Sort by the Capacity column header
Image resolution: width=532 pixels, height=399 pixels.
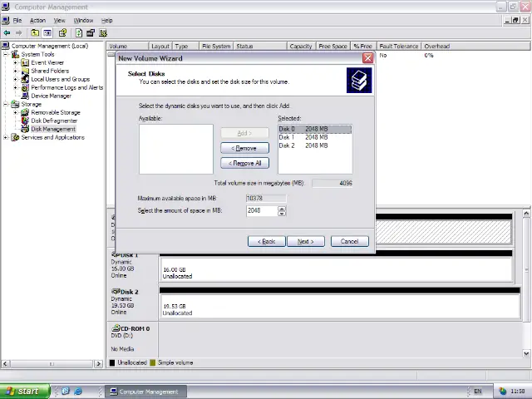tap(301, 47)
